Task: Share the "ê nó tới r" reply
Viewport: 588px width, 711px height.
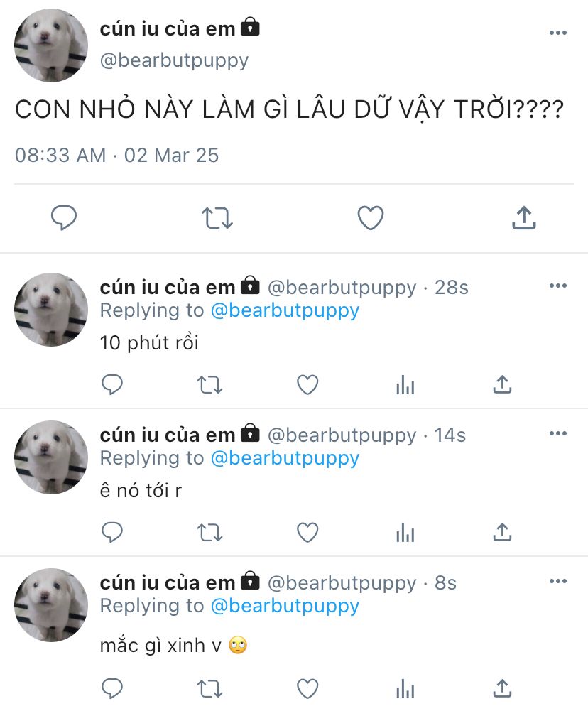Action: click(x=502, y=532)
